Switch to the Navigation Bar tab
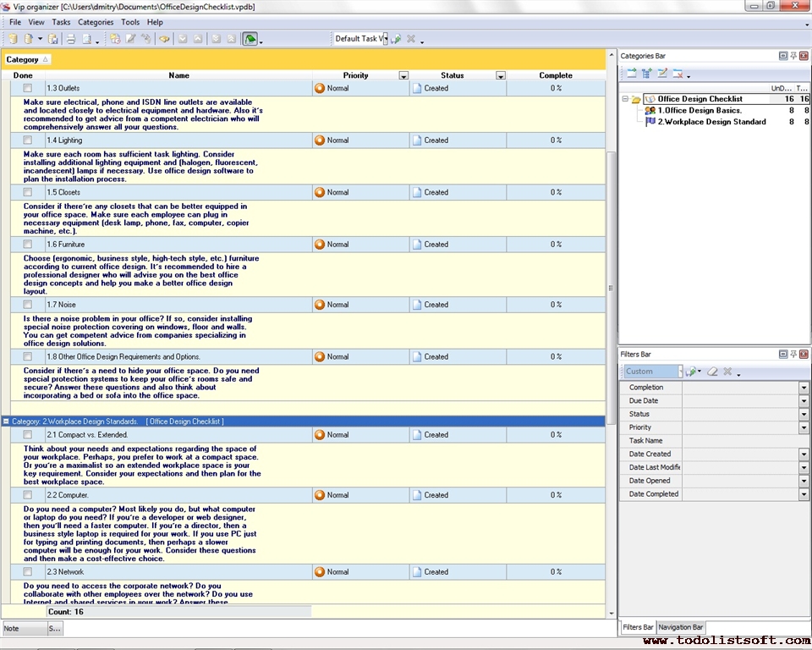 click(681, 627)
